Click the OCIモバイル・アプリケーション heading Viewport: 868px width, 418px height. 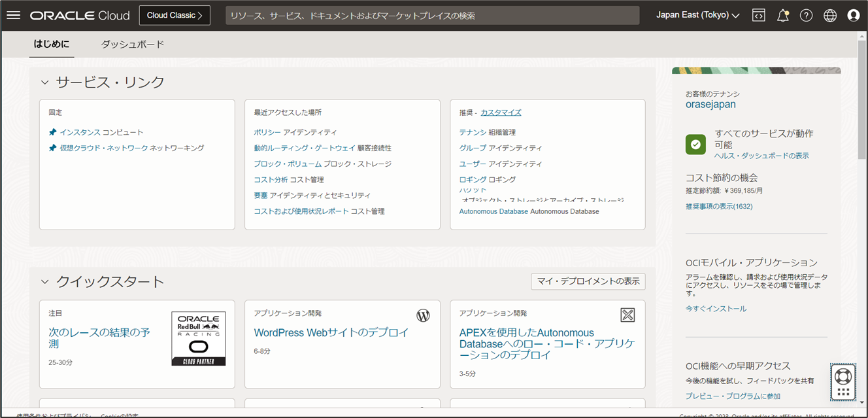752,262
